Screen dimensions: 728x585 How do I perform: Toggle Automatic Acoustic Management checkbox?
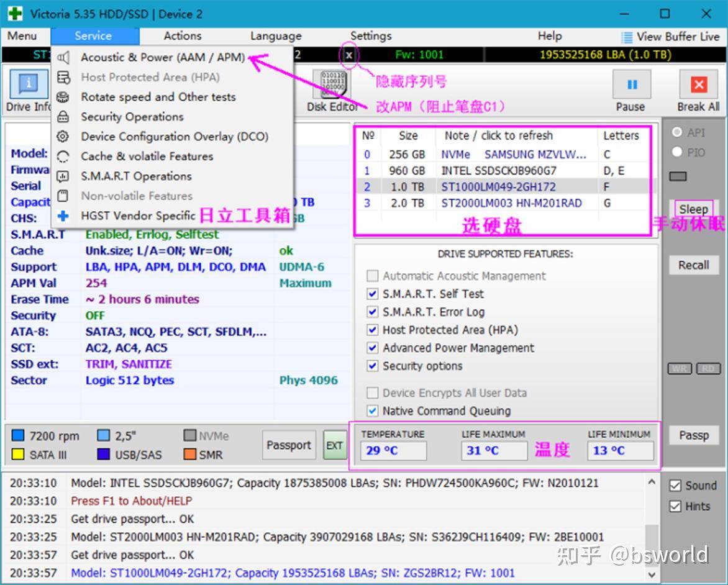point(372,276)
